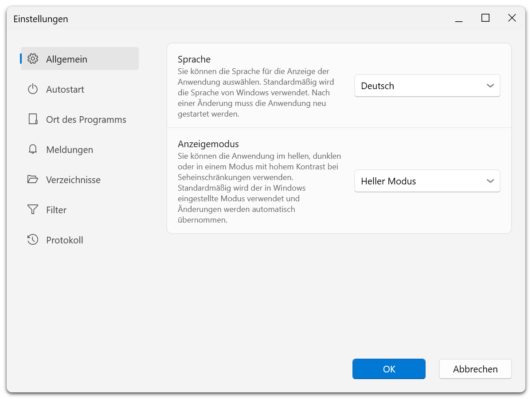Image resolution: width=532 pixels, height=399 pixels.
Task: Click the Sprache heading text
Action: coord(194,59)
